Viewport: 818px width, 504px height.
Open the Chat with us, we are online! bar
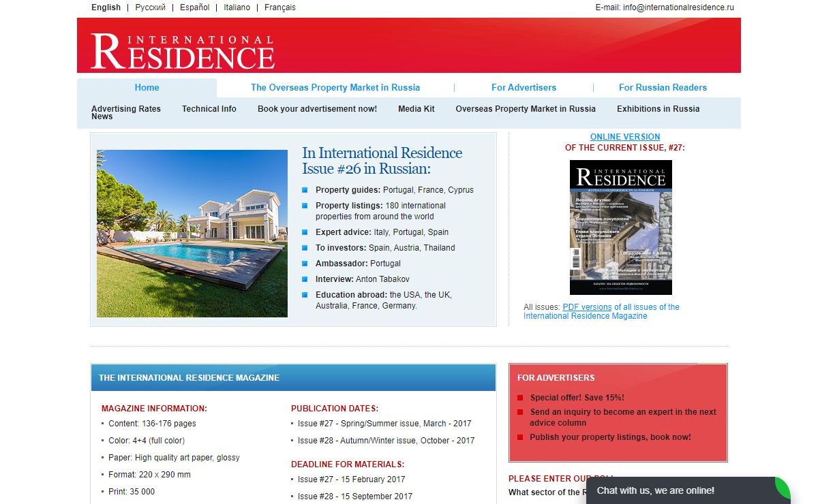[688, 490]
